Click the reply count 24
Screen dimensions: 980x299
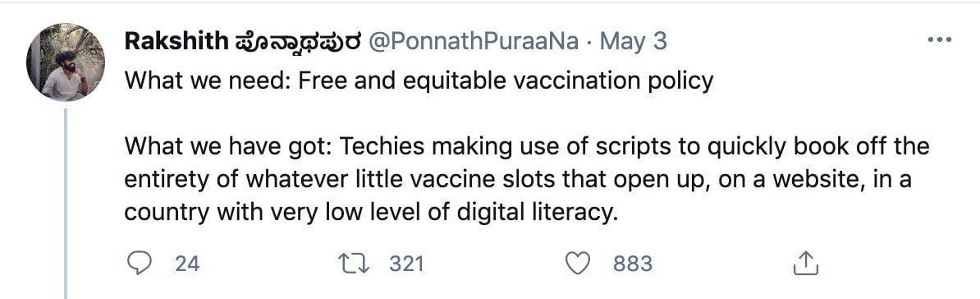click(x=187, y=264)
